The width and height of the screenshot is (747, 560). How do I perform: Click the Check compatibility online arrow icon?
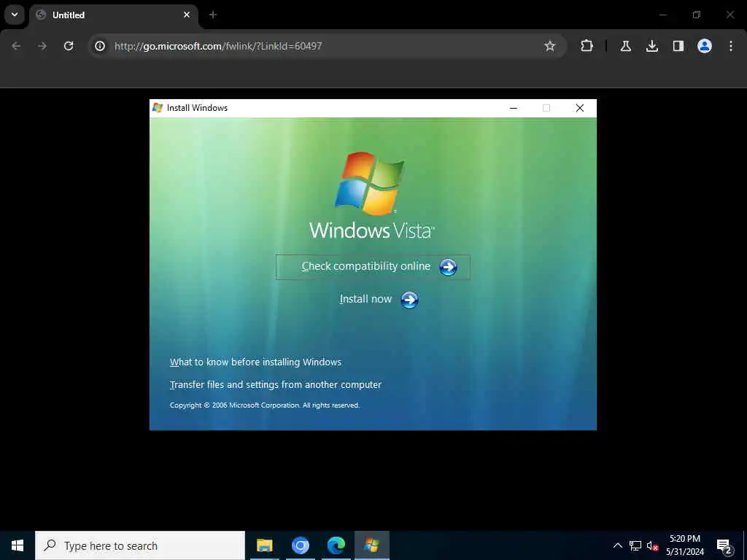(448, 267)
